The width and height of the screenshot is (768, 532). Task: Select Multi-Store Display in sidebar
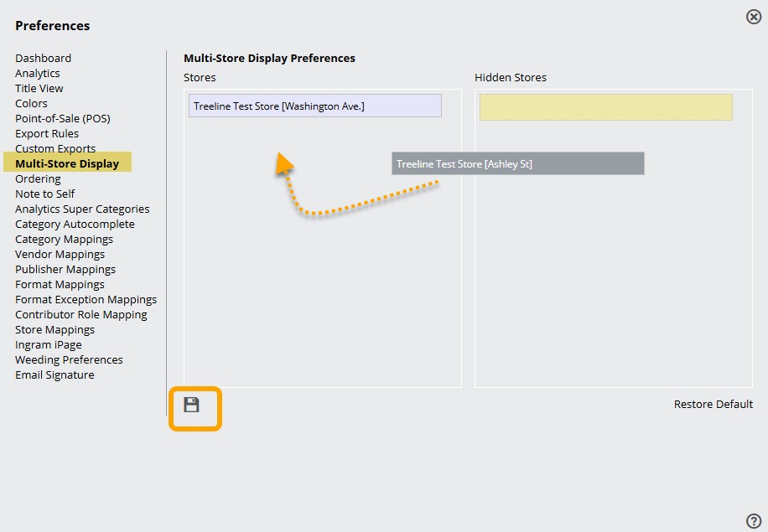(x=67, y=163)
